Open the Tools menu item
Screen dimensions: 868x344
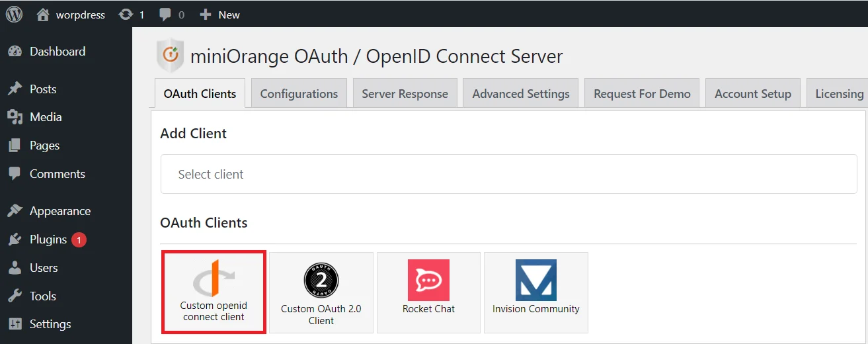click(43, 296)
